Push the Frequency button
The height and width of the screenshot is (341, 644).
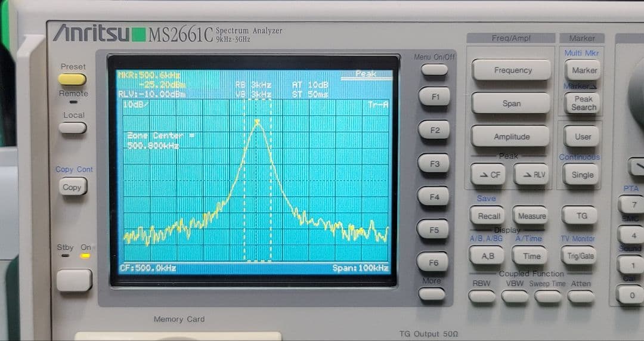pos(512,70)
